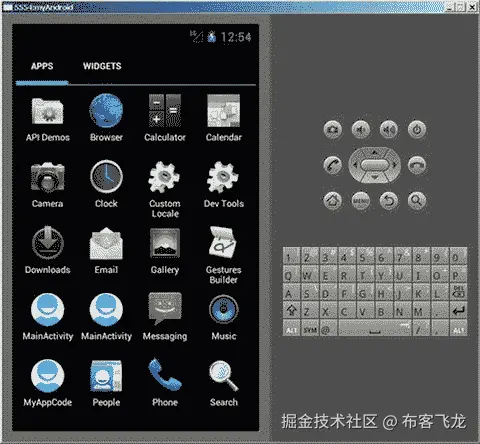
Task: Click the D-pad up arrow
Action: tap(375, 153)
